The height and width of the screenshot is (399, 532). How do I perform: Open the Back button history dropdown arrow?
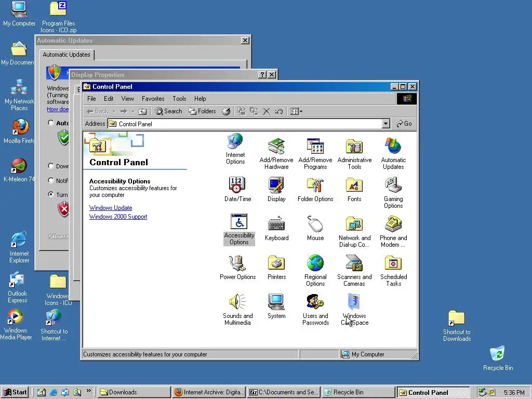tap(114, 111)
